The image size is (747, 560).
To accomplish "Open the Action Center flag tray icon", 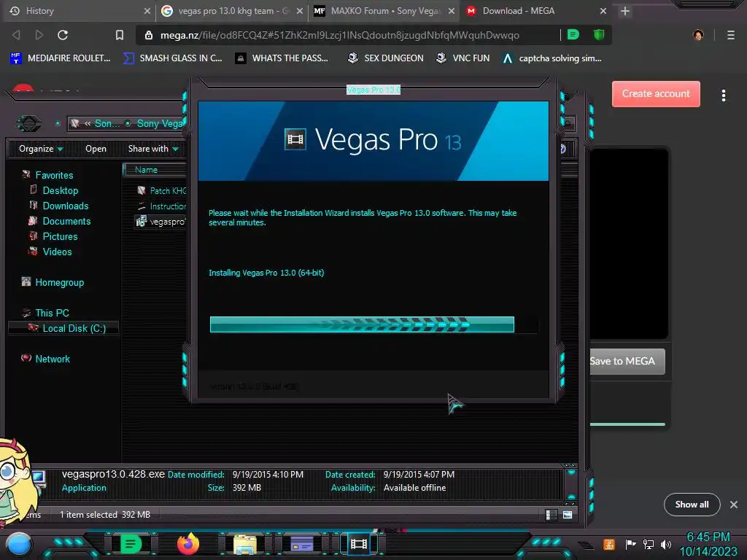I will pyautogui.click(x=630, y=544).
